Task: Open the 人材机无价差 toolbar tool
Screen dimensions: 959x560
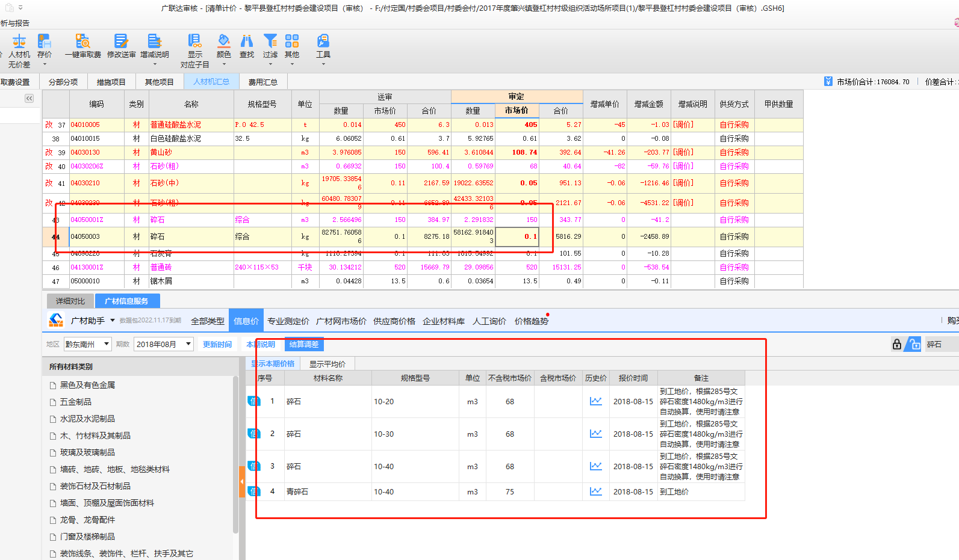Action: (19, 50)
